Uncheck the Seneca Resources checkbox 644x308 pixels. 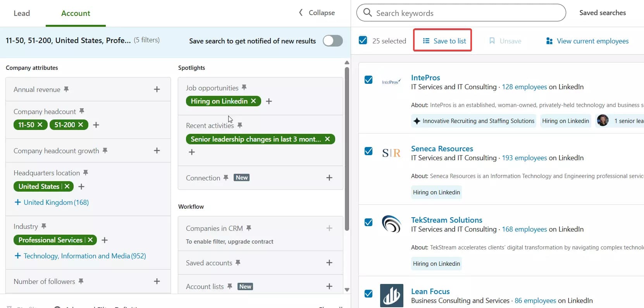click(368, 151)
